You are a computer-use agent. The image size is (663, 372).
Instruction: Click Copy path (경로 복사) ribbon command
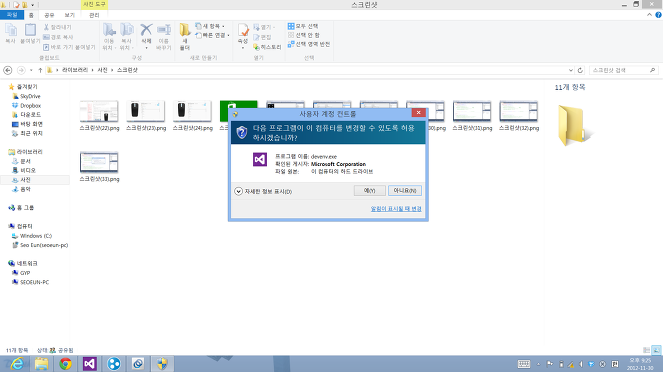(58, 37)
